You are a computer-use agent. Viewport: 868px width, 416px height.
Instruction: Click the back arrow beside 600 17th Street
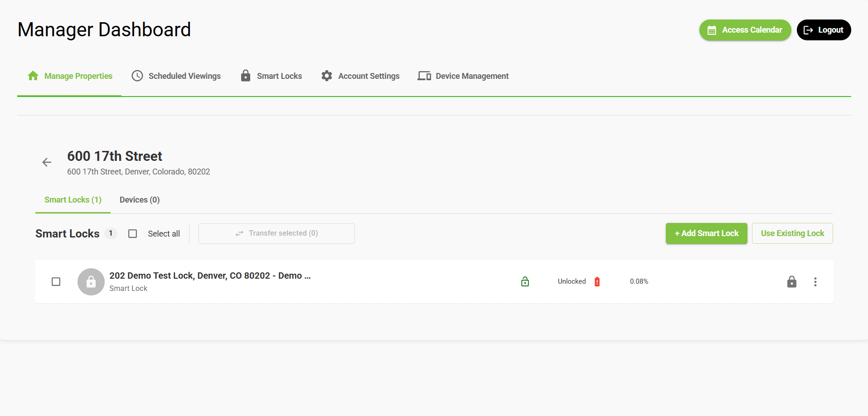click(x=47, y=162)
